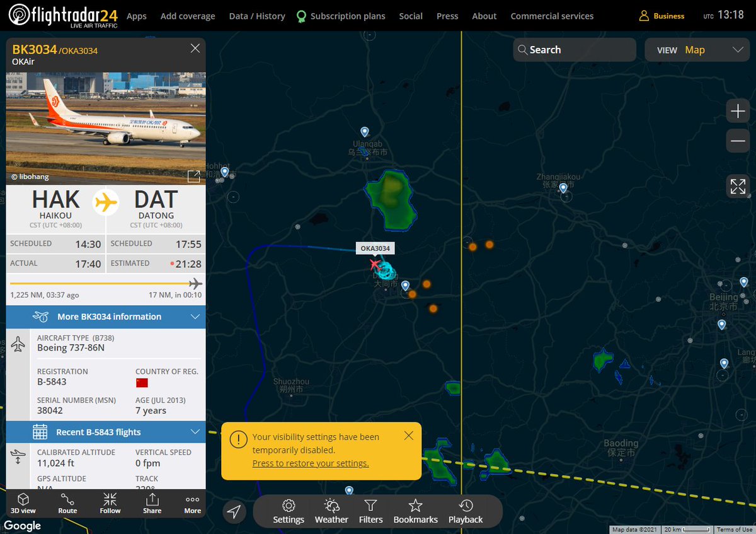The width and height of the screenshot is (756, 534).
Task: Open the VIEW Map dropdown
Action: [x=697, y=49]
